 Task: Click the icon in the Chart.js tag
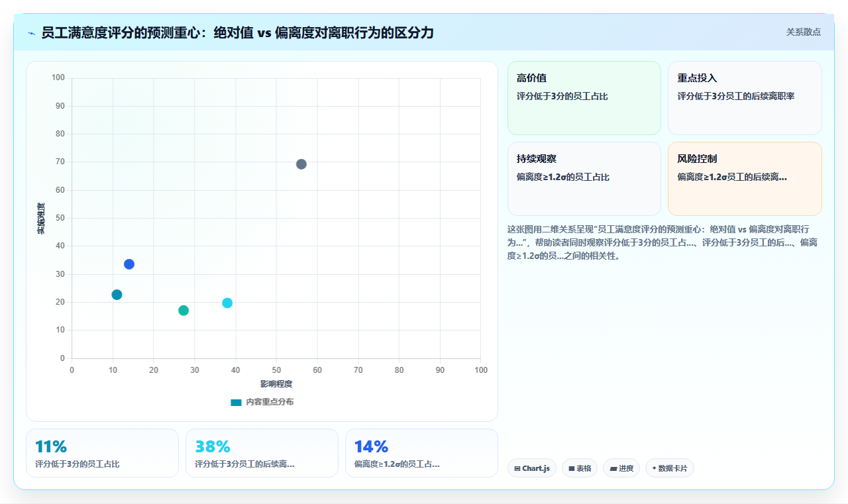point(517,468)
